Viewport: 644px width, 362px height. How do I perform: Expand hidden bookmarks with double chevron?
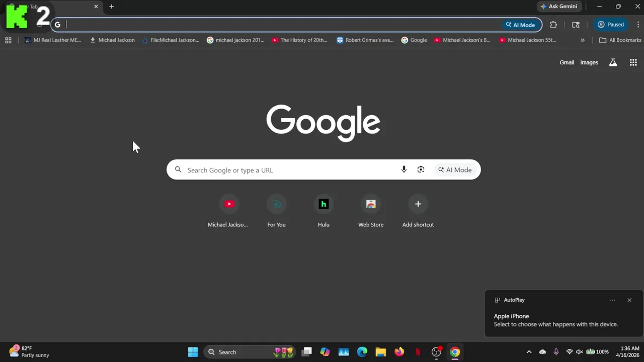[x=583, y=40]
